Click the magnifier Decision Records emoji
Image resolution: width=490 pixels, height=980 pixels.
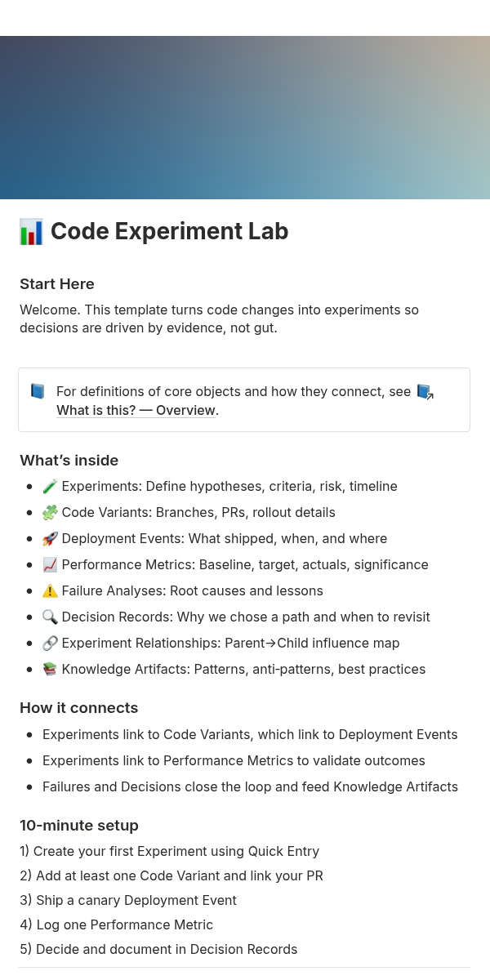pos(50,617)
